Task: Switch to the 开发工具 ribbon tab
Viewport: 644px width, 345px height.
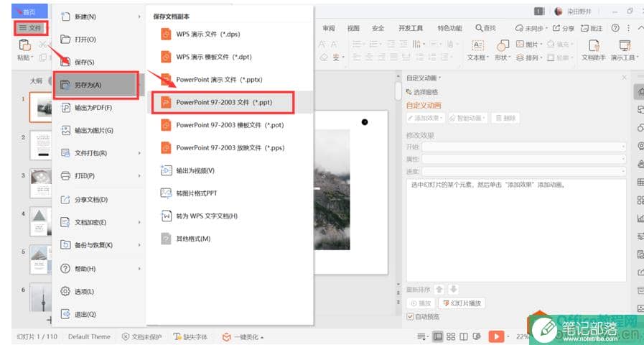Action: (410, 28)
